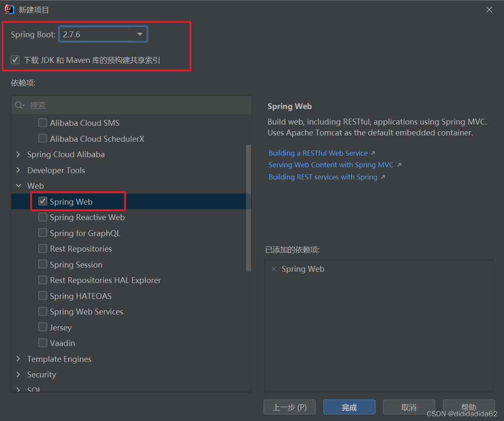Image resolution: width=504 pixels, height=421 pixels.
Task: Click the search magnifier icon
Action: tap(20, 105)
